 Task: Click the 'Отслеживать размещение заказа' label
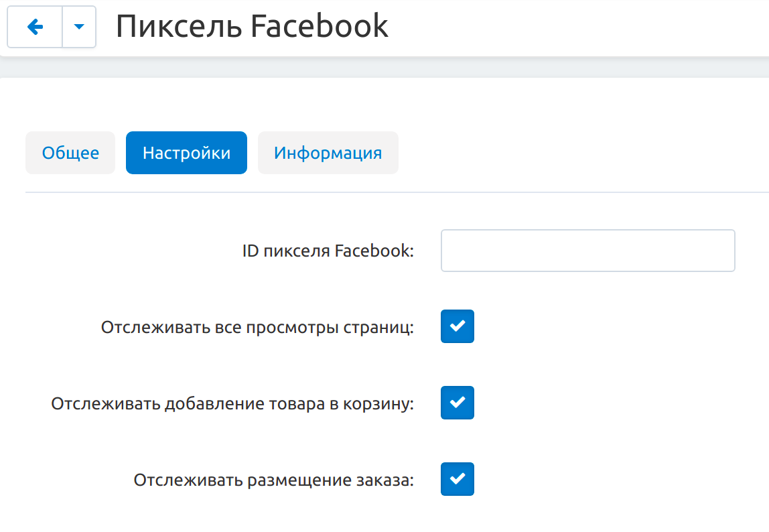click(x=273, y=480)
